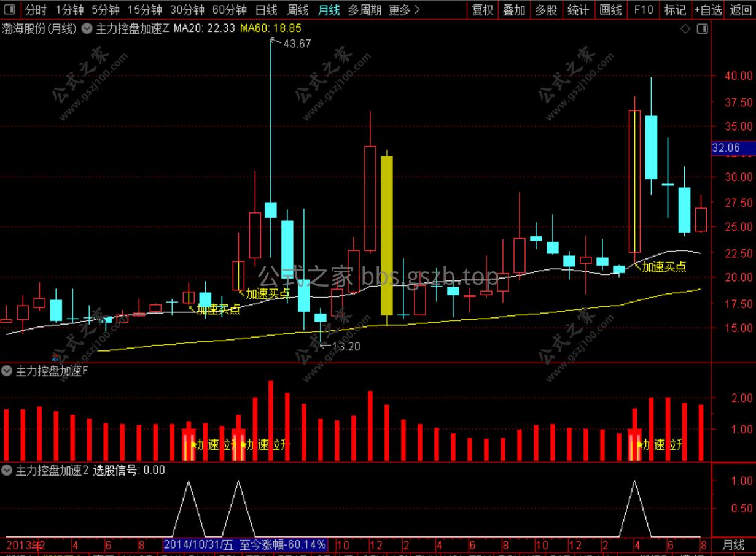756x556 pixels.
Task: Open 画线 drawing tools
Action: (x=610, y=10)
